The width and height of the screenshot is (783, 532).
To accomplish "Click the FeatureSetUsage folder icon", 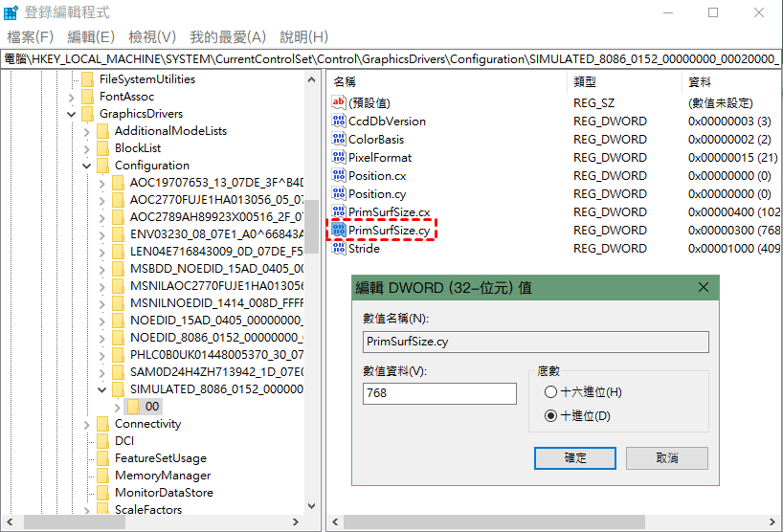I will (102, 458).
